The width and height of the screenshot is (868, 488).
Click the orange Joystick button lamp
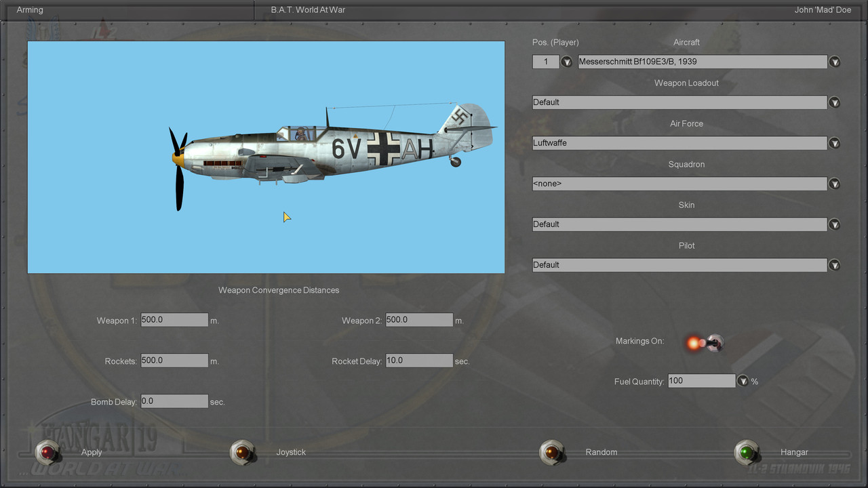coord(242,451)
